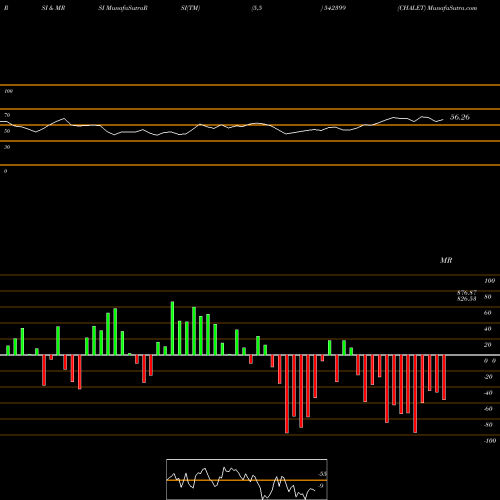Click the SI & MR header text
The width and height of the screenshot is (500, 500).
tap(53, 8)
